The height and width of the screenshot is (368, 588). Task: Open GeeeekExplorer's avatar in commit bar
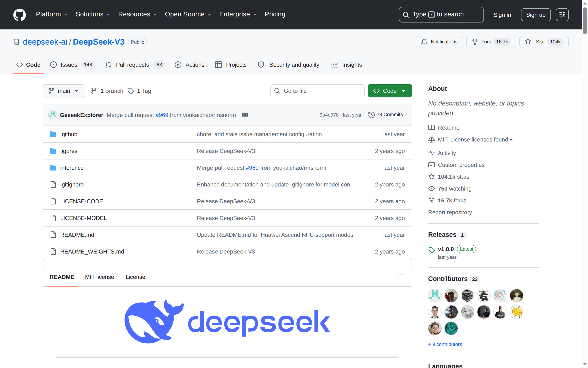52,115
